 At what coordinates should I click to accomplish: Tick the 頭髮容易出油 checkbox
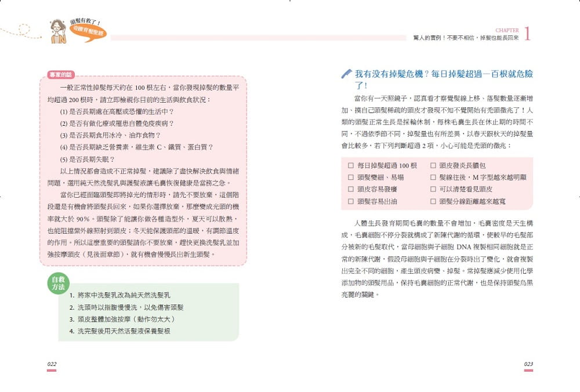351,202
